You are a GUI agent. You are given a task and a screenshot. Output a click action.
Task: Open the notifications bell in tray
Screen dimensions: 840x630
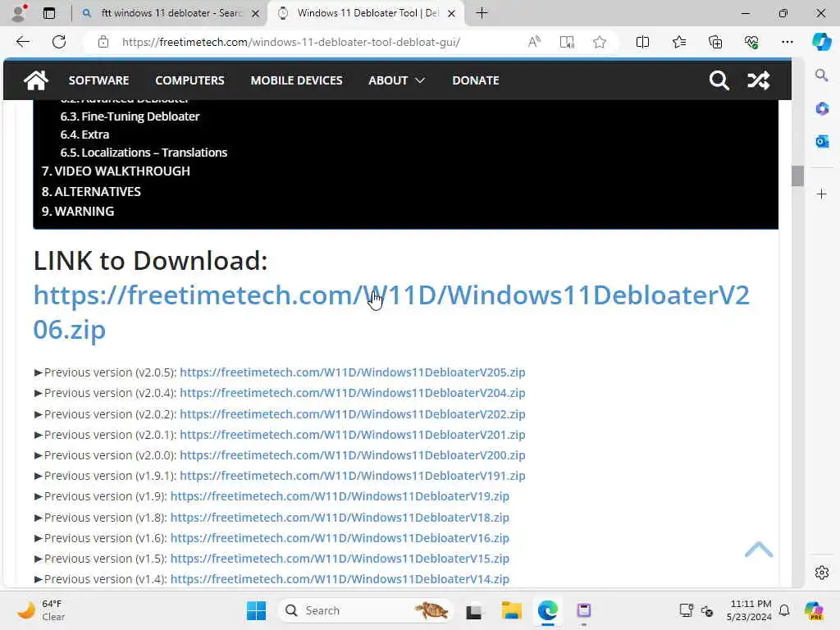point(784,610)
